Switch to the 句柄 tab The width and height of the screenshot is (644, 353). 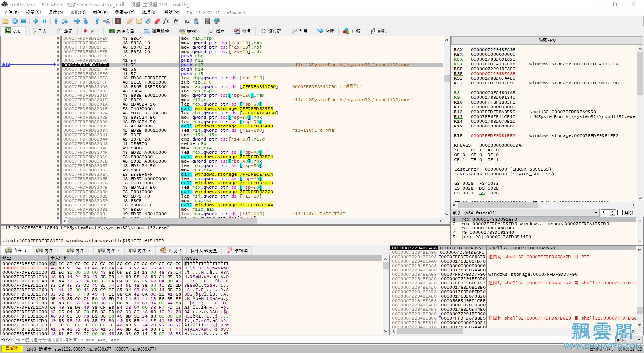coord(352,31)
